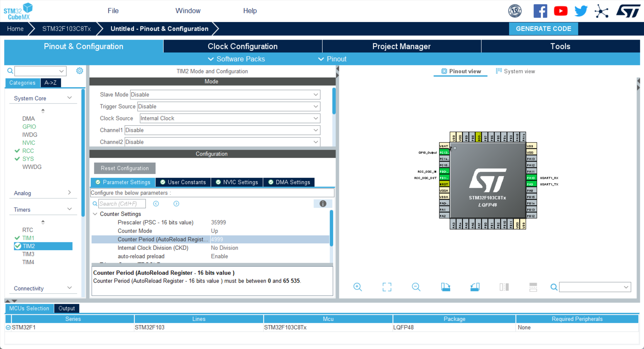
Task: Open the Channel1 dropdown
Action: pos(222,130)
